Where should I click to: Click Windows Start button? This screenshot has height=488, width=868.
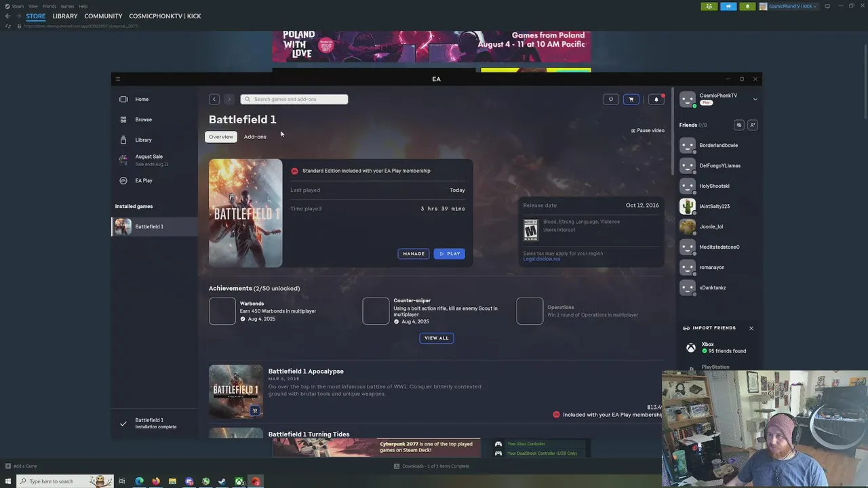pos(7,481)
